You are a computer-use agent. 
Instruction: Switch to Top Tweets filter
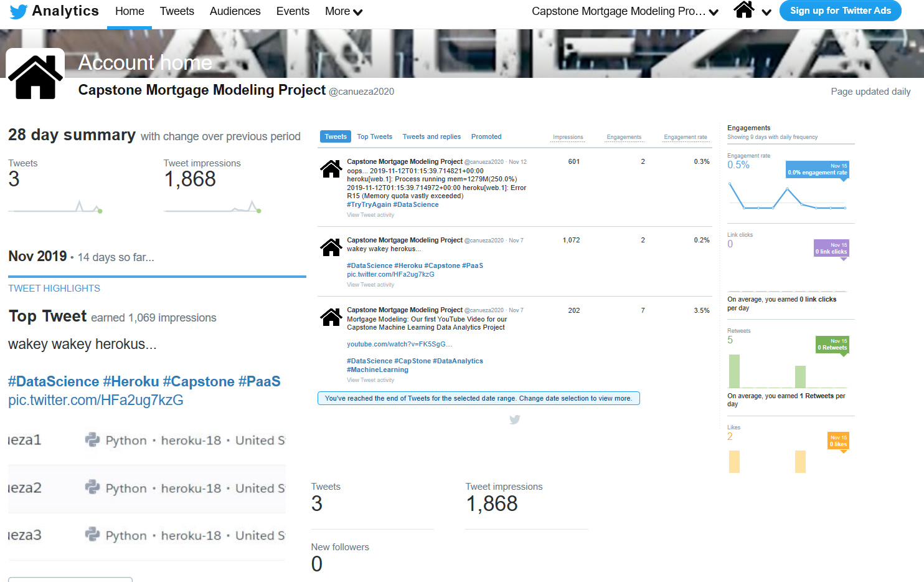[374, 136]
